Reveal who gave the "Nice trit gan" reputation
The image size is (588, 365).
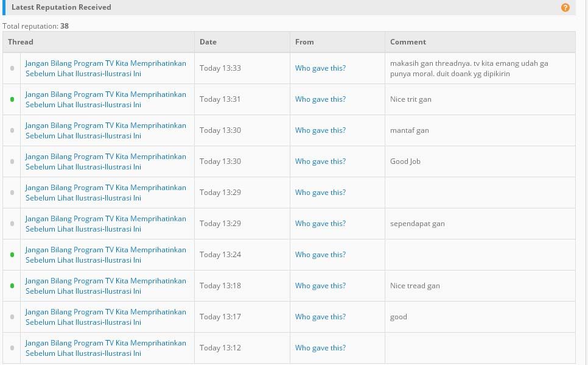click(x=320, y=99)
